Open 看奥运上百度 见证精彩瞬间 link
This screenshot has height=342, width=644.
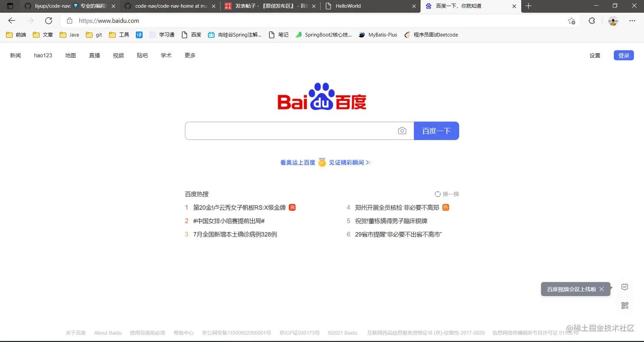[x=326, y=162]
